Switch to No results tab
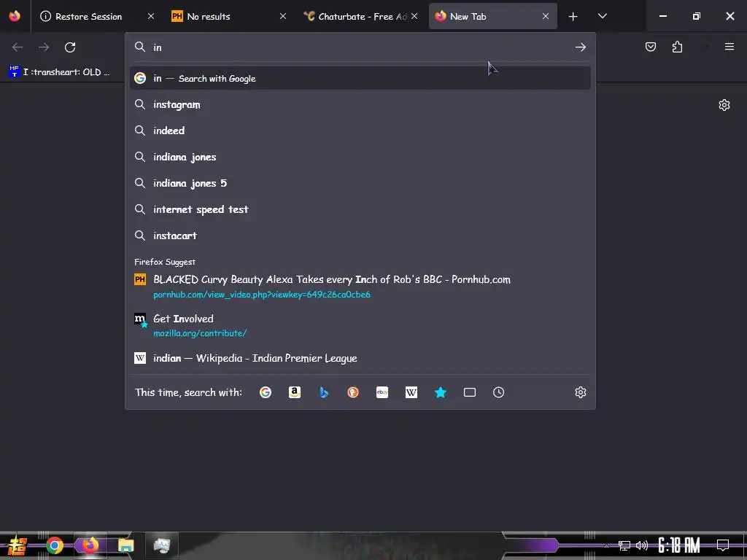 point(227,17)
